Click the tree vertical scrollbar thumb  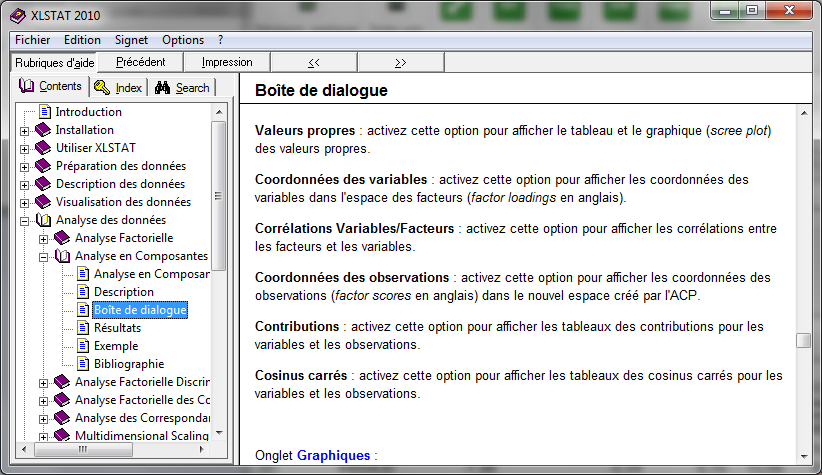[x=219, y=196]
